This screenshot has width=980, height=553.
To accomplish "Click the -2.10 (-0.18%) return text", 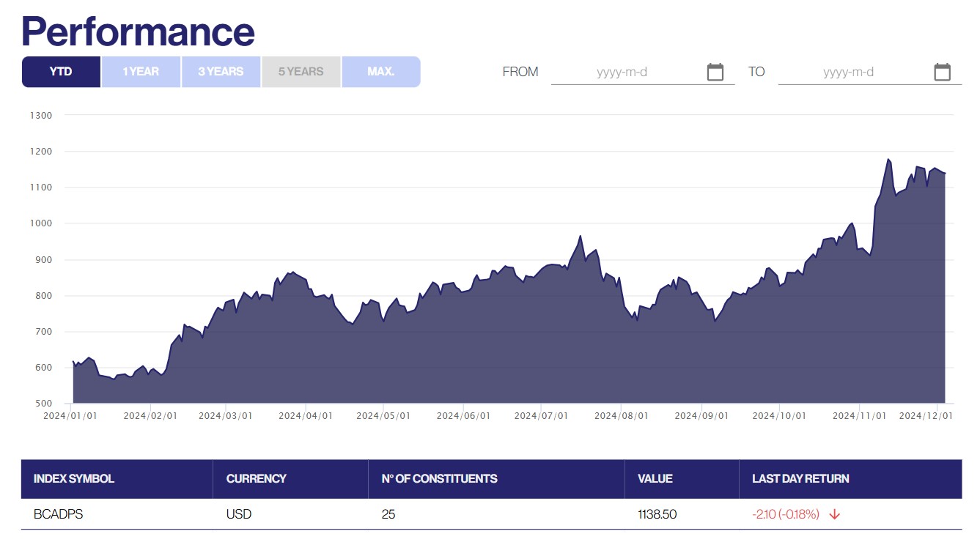I will 785,514.
